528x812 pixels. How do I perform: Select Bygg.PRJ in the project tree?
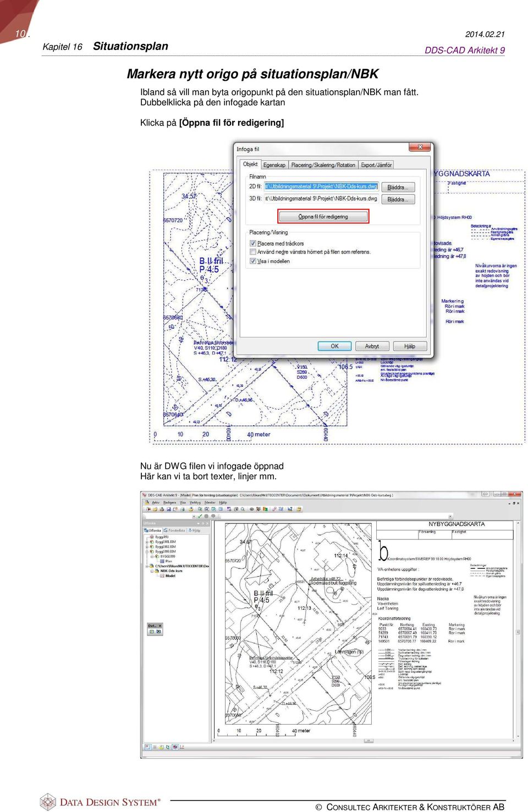tap(162, 537)
